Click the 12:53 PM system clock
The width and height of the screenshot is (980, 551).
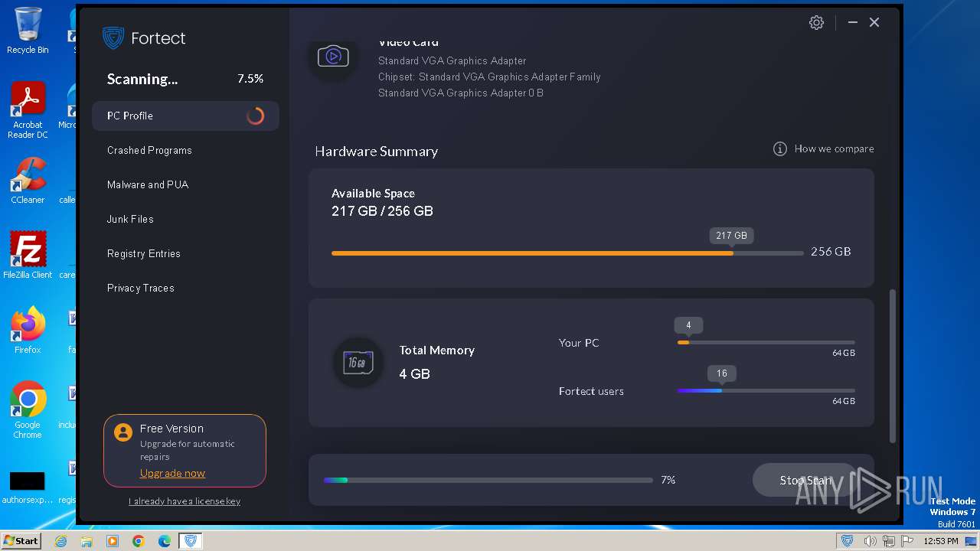coord(941,541)
